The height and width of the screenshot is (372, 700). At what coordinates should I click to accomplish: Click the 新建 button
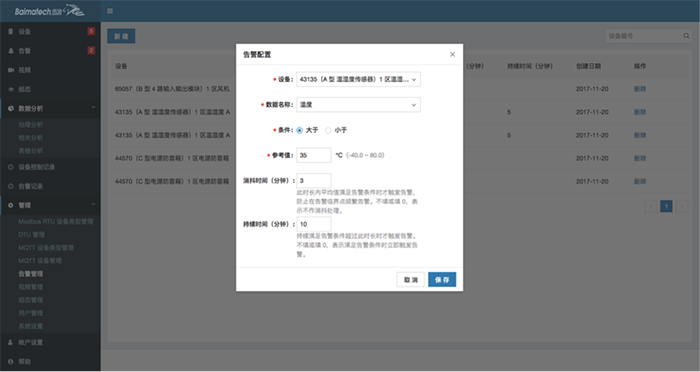121,36
